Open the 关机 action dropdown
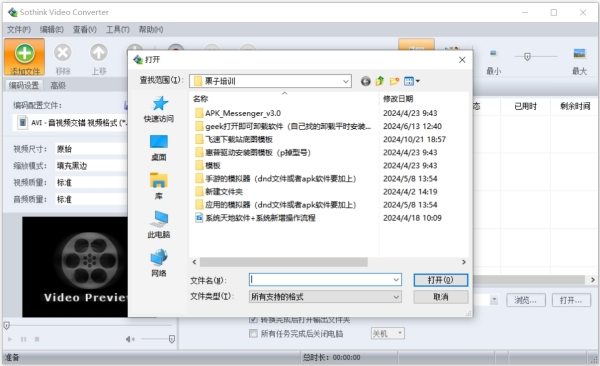The image size is (600, 366). pyautogui.click(x=399, y=333)
